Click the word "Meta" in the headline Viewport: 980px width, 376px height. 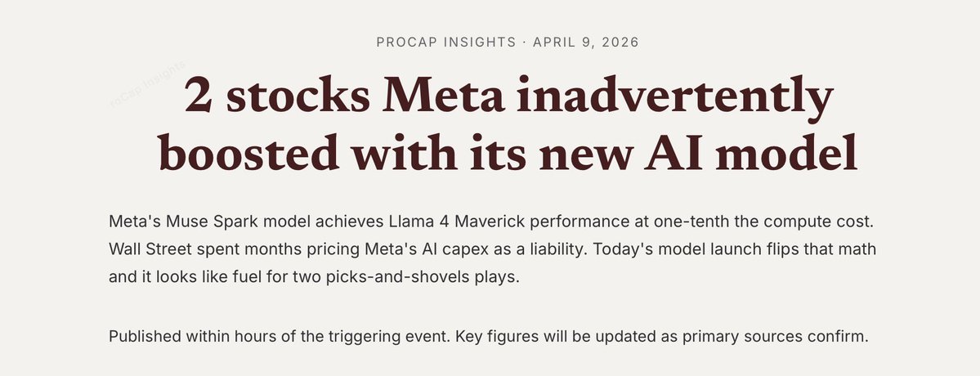coord(445,97)
